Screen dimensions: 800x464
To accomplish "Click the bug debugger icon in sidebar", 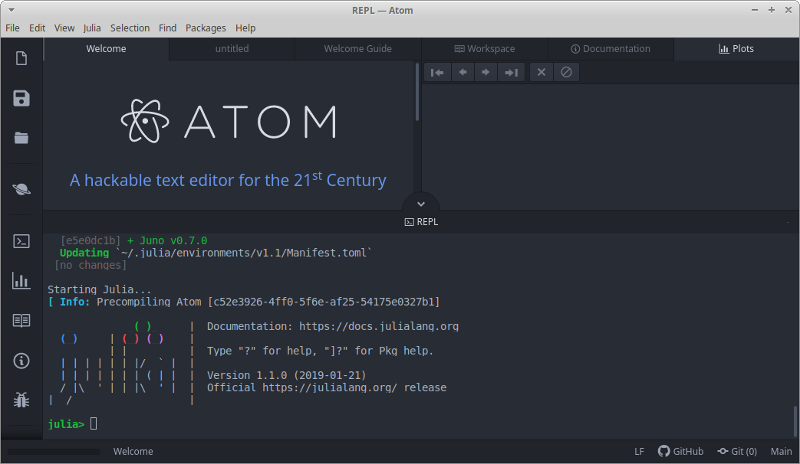I will tap(21, 400).
